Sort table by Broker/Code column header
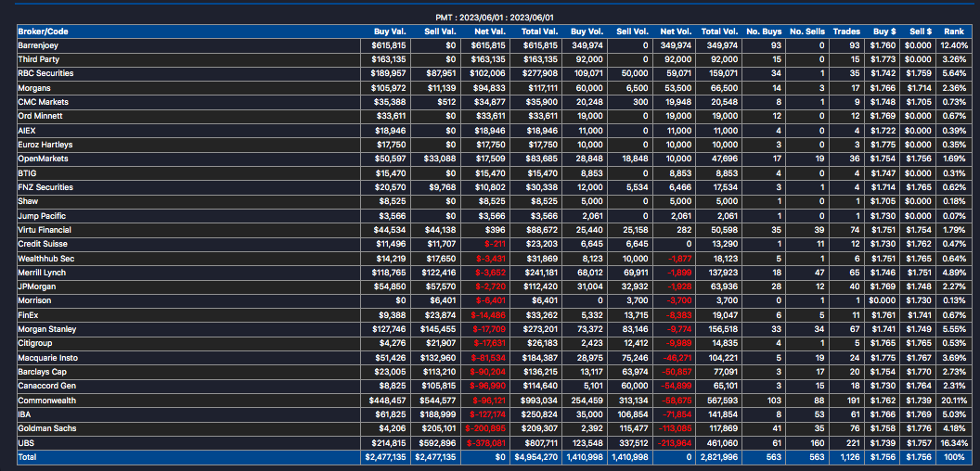This screenshot has width=980, height=471. (x=43, y=32)
